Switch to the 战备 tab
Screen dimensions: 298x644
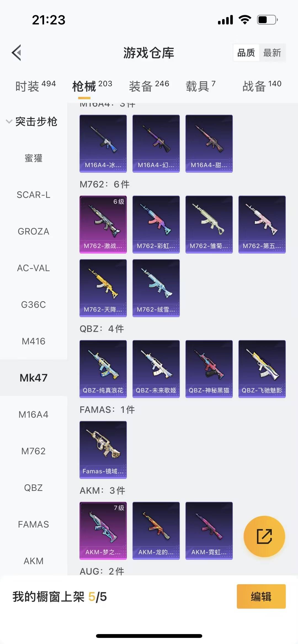262,86
